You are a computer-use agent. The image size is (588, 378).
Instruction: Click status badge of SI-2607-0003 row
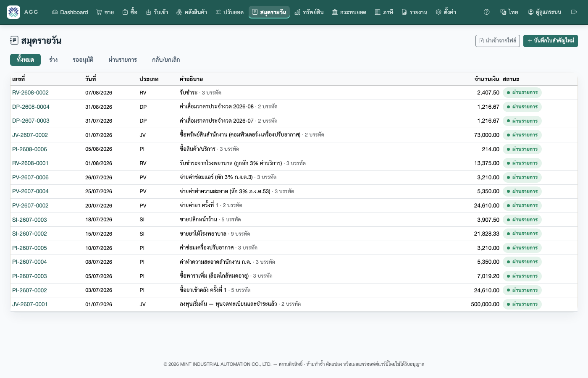(x=522, y=220)
